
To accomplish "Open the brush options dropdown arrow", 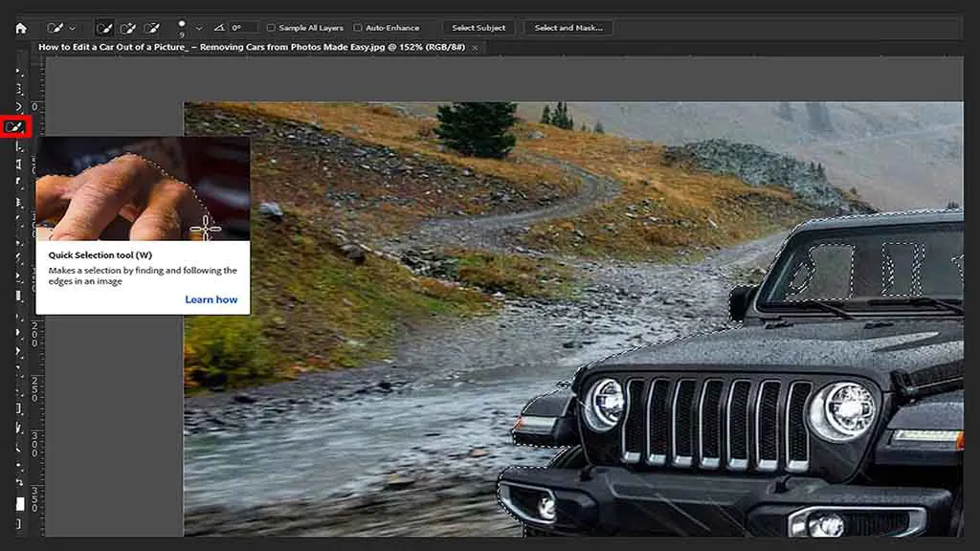I will pyautogui.click(x=199, y=28).
